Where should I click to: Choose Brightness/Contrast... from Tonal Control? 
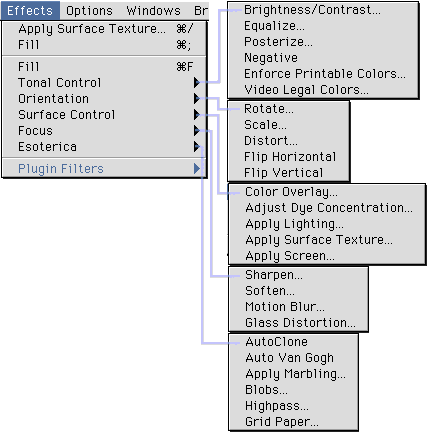pos(312,10)
